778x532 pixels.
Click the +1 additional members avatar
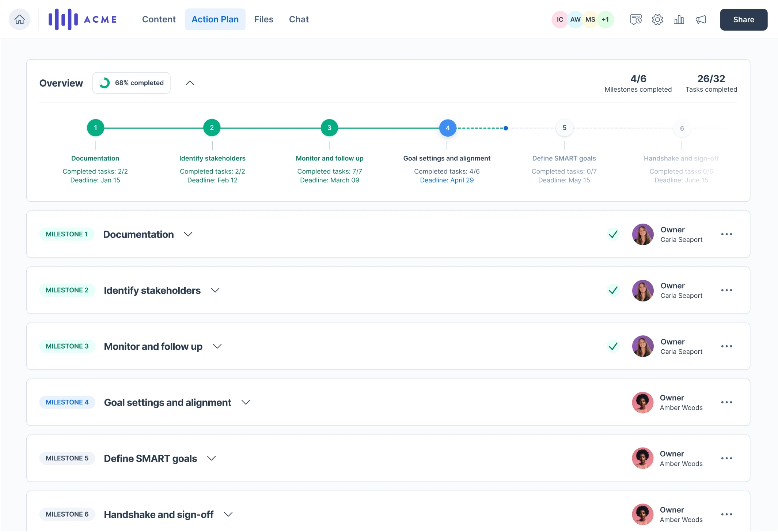tap(606, 19)
